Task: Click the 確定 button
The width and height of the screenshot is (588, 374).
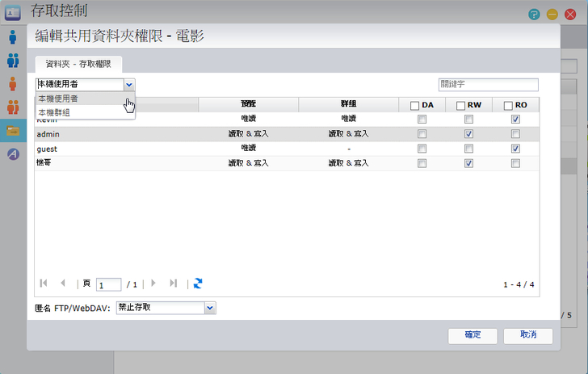Action: tap(473, 335)
